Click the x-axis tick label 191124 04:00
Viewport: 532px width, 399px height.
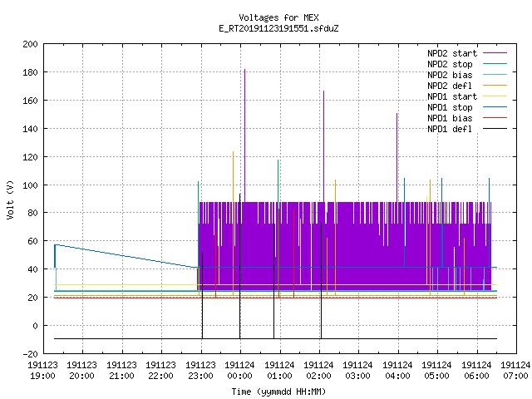(397, 371)
